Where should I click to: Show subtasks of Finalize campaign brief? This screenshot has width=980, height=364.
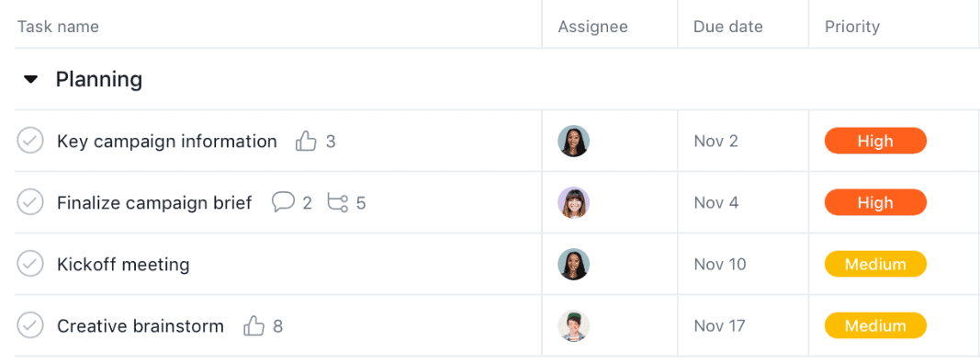pos(337,202)
